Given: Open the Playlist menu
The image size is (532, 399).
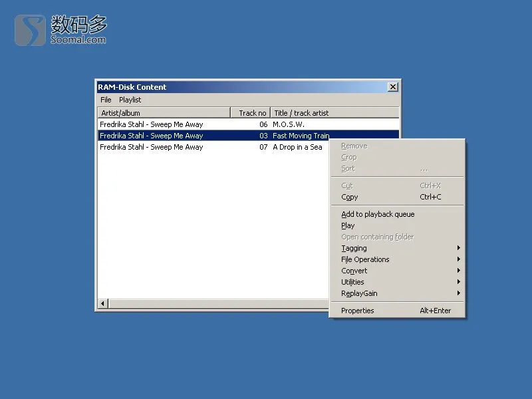Looking at the screenshot, I should 130,100.
